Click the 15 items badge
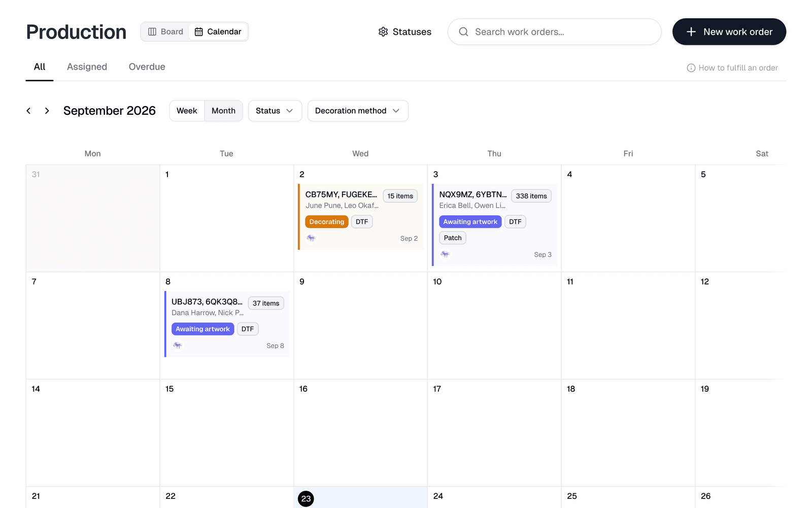 [400, 196]
